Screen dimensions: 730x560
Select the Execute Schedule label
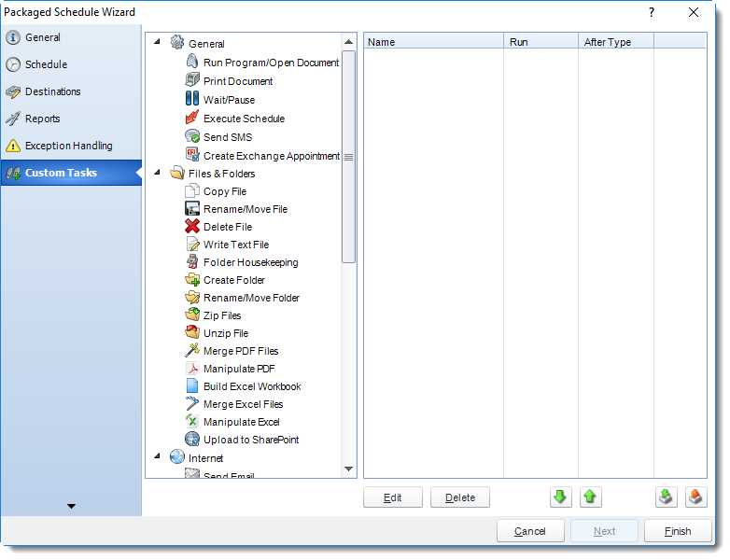[x=244, y=119]
